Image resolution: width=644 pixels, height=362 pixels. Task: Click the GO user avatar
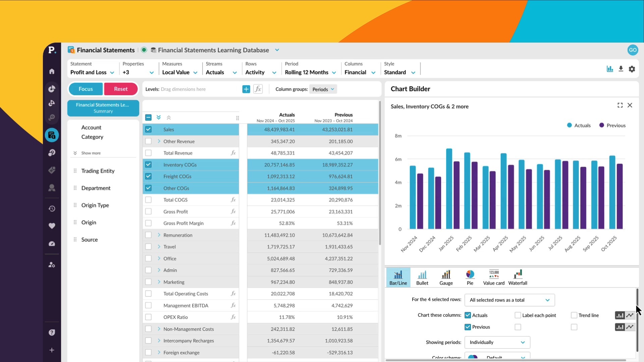633,50
